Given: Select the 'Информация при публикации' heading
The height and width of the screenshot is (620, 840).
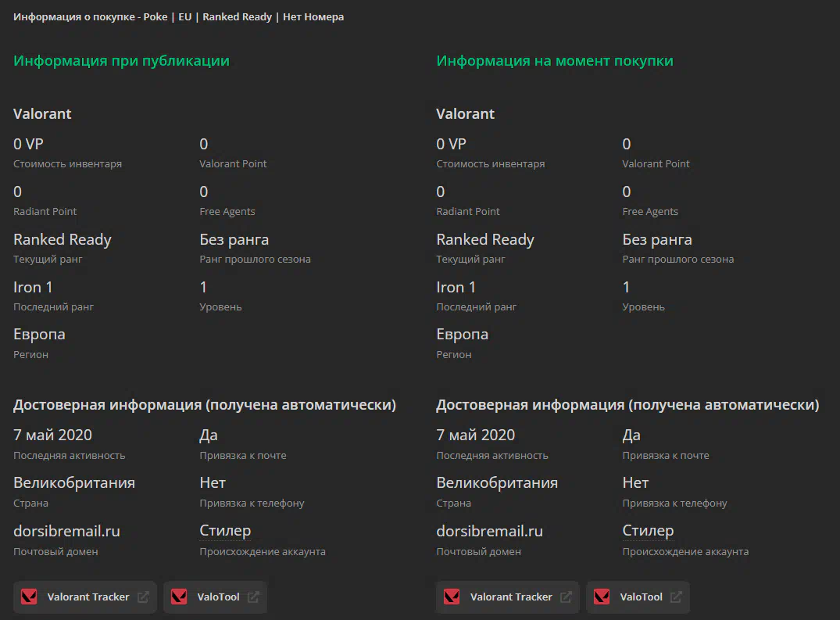Looking at the screenshot, I should tap(122, 61).
